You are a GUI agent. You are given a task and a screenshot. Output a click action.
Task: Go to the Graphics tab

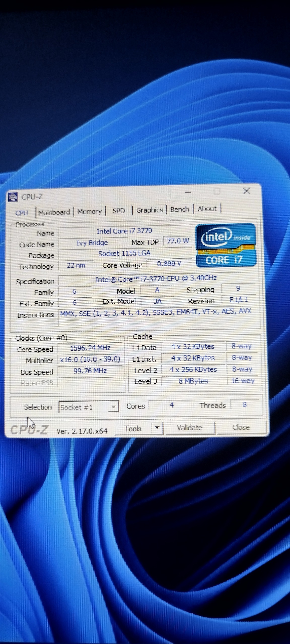click(x=149, y=210)
